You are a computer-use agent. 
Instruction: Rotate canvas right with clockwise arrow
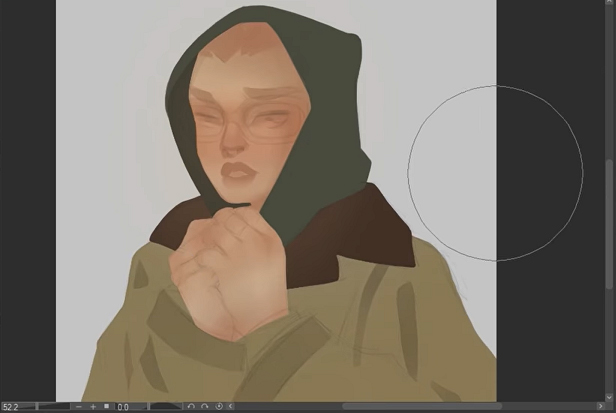click(204, 407)
